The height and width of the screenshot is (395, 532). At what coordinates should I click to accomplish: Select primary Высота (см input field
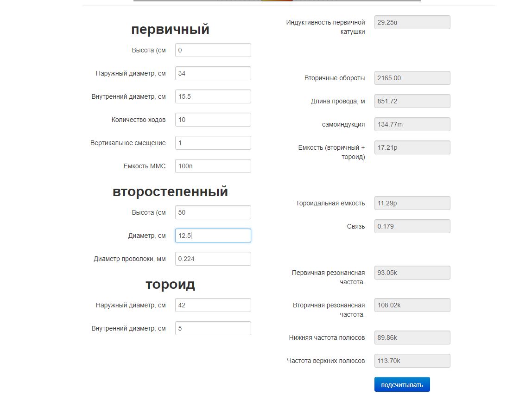[213, 50]
